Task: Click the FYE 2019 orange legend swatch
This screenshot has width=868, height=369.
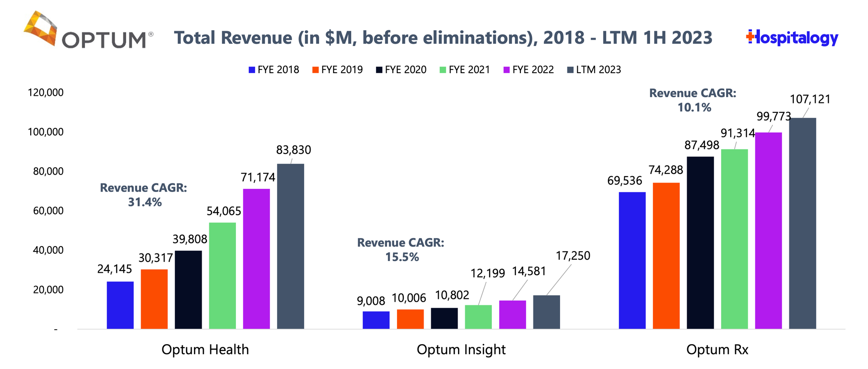Action: point(316,70)
